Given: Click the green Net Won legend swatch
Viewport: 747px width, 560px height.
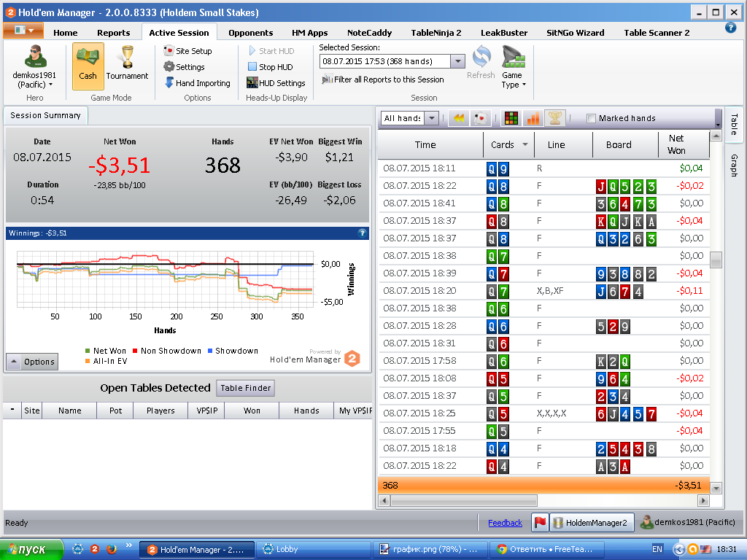Looking at the screenshot, I should tap(88, 351).
